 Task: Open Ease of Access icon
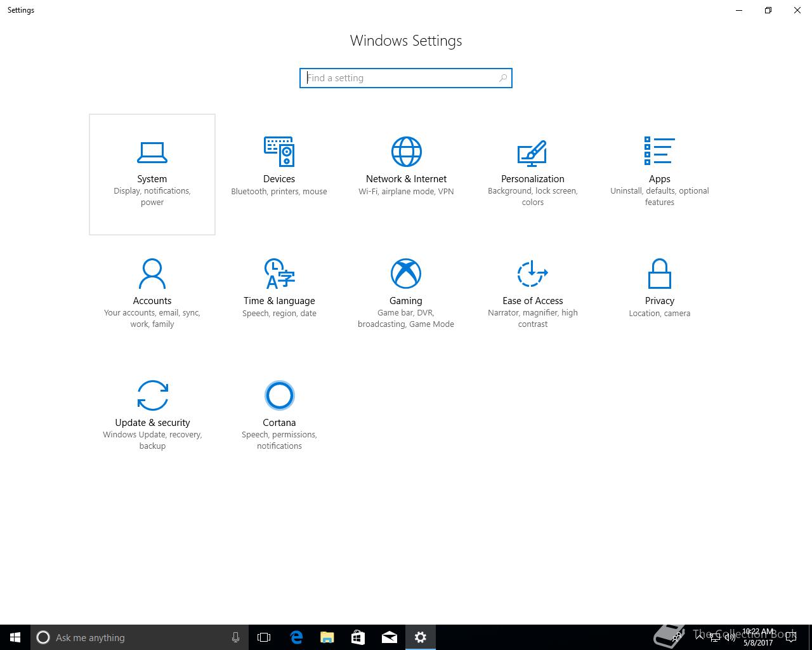pyautogui.click(x=533, y=273)
